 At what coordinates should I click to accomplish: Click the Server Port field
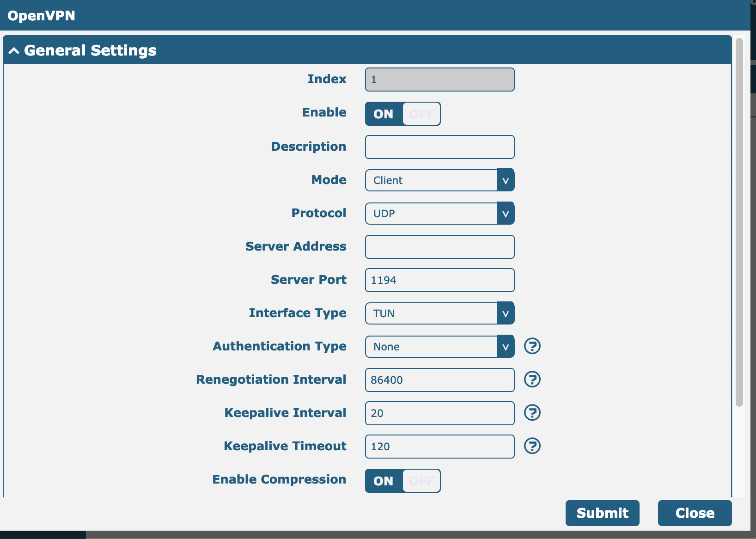pyautogui.click(x=439, y=280)
